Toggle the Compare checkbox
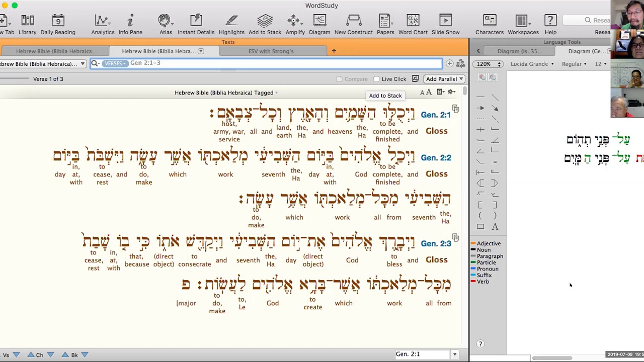644x362 pixels. click(x=339, y=79)
